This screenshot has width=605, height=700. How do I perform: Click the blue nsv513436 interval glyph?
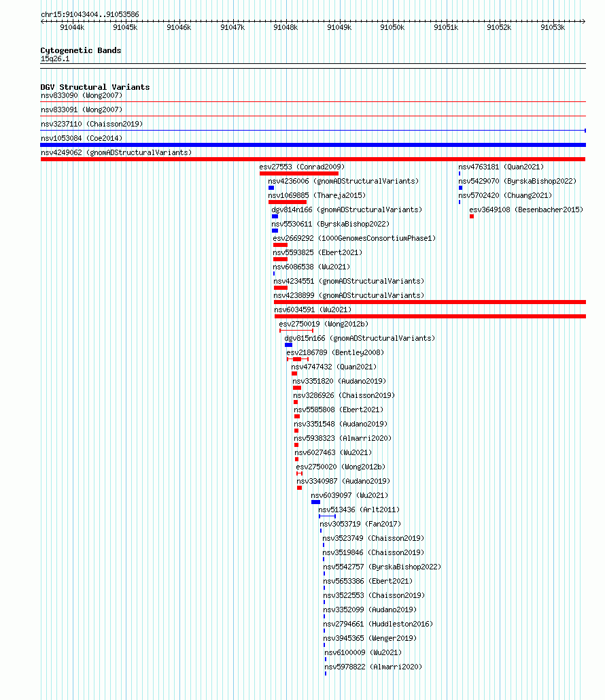327,516
